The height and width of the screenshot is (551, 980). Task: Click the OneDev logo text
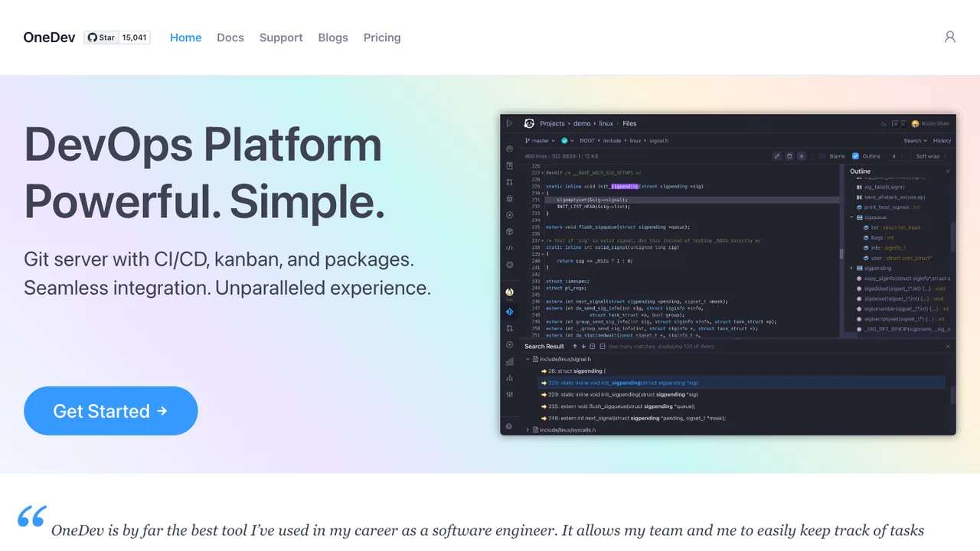(49, 37)
